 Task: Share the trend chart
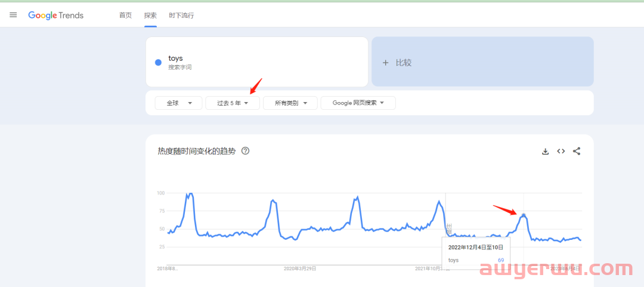[577, 152]
